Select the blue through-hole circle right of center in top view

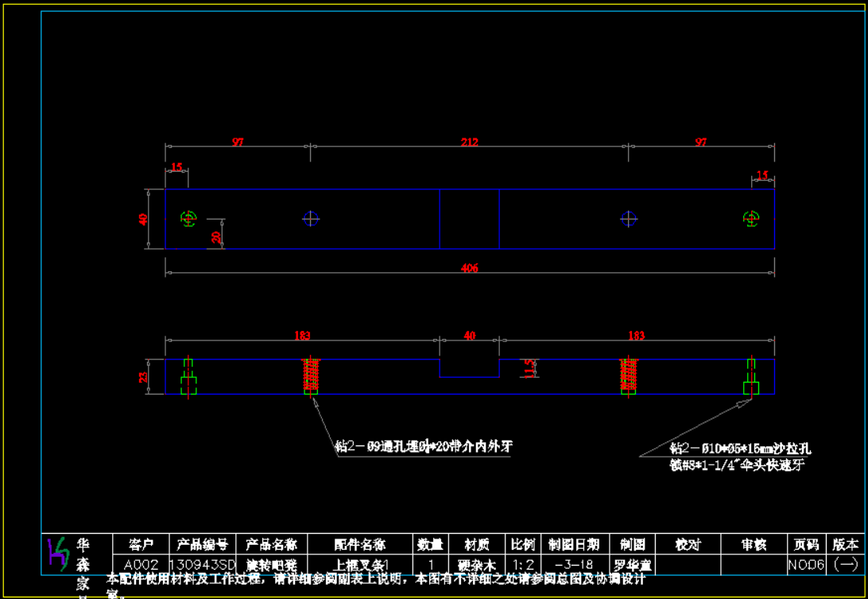[x=629, y=219]
